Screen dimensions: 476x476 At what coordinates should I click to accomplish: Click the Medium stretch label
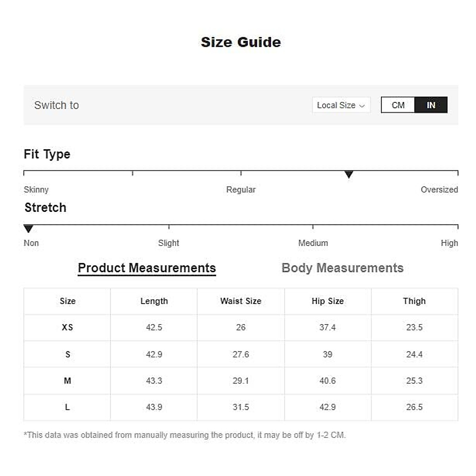pyautogui.click(x=313, y=243)
